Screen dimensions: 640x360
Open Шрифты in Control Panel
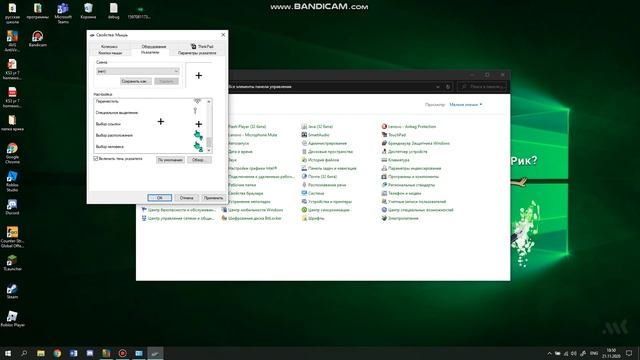313,218
